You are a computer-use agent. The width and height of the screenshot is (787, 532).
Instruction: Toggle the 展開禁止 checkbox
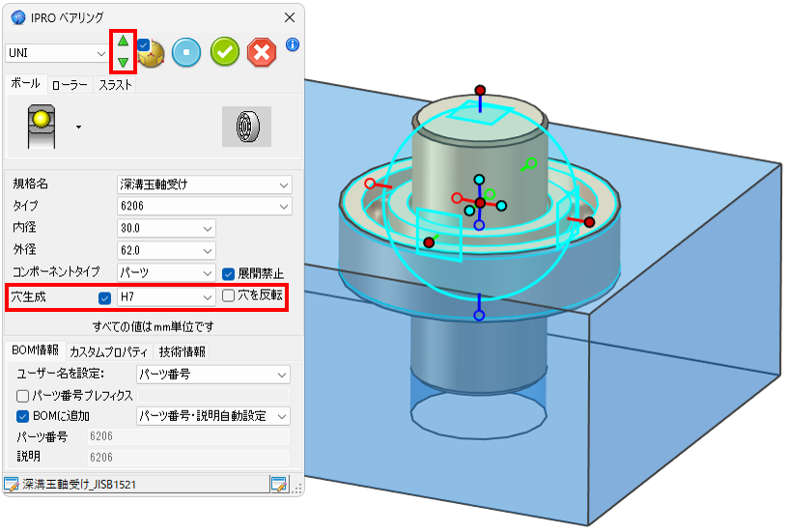coord(228,274)
